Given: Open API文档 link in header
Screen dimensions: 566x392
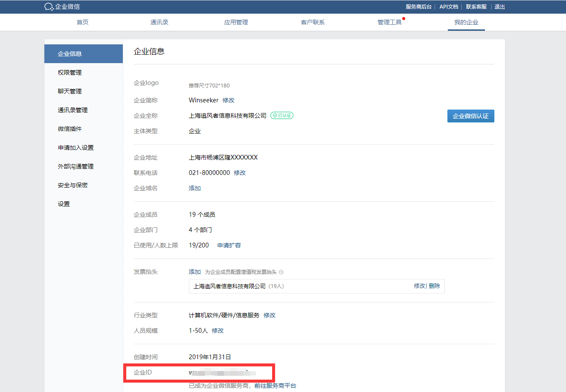Looking at the screenshot, I should [x=449, y=7].
